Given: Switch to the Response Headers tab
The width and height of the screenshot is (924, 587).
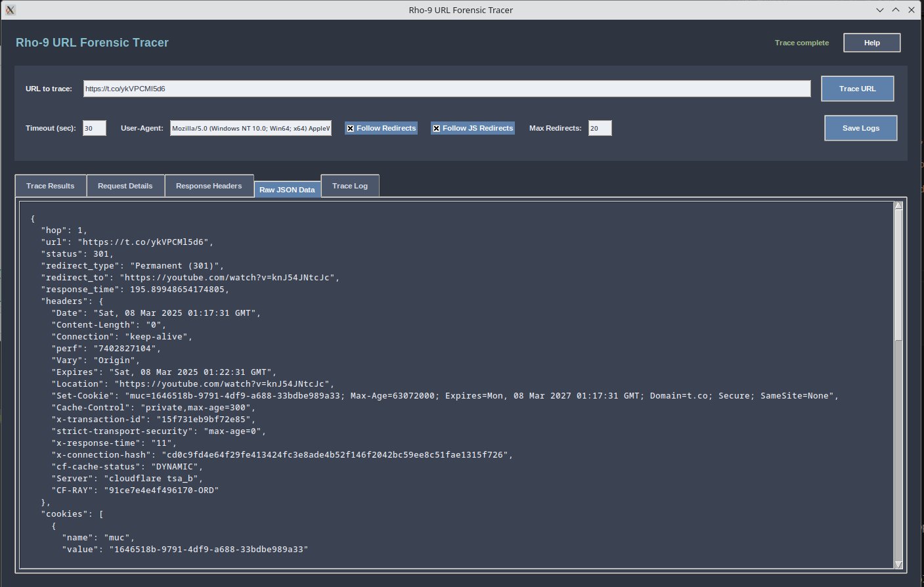Looking at the screenshot, I should [209, 185].
